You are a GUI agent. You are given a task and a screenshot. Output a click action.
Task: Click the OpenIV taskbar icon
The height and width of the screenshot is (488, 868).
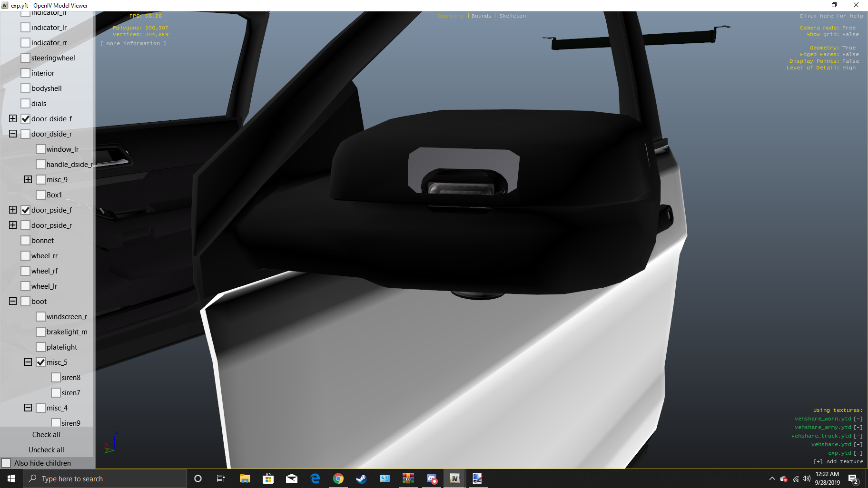click(x=455, y=478)
